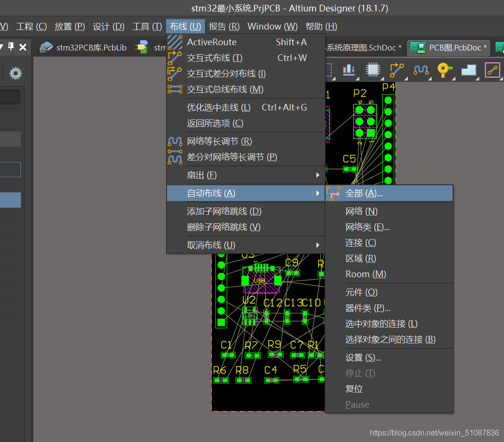Click the ActiveRoute icon in 布线 menu
The image size is (504, 442).
[175, 42]
